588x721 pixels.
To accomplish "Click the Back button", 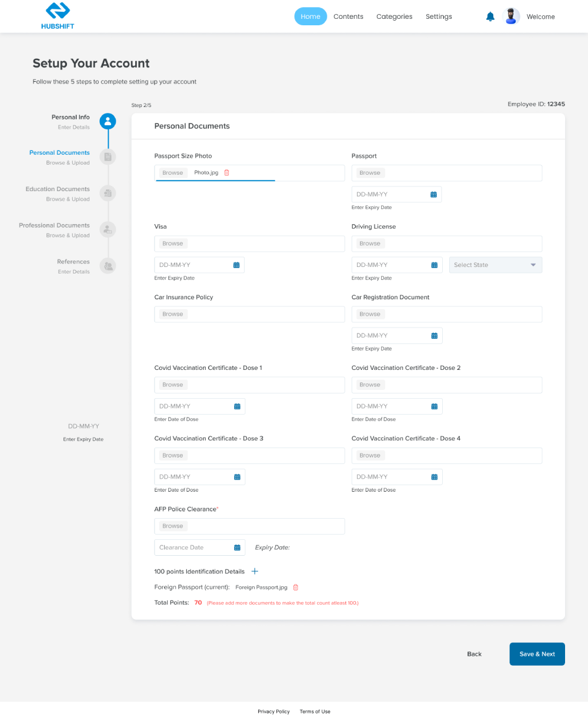I will [x=474, y=654].
